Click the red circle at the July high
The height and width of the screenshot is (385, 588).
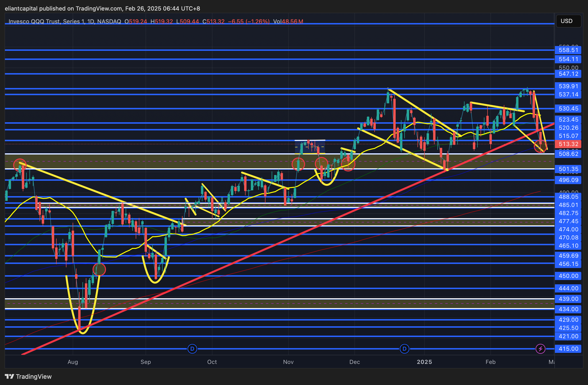point(19,165)
